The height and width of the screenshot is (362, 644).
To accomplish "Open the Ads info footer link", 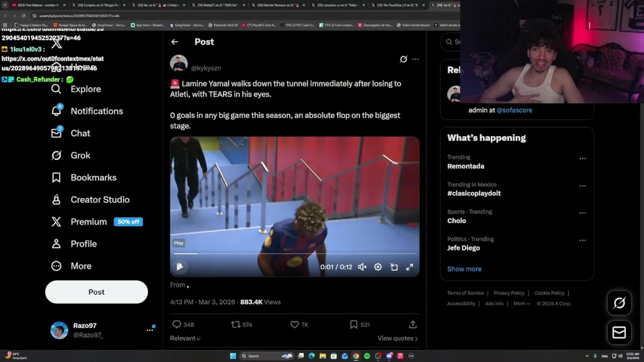I will (x=494, y=304).
